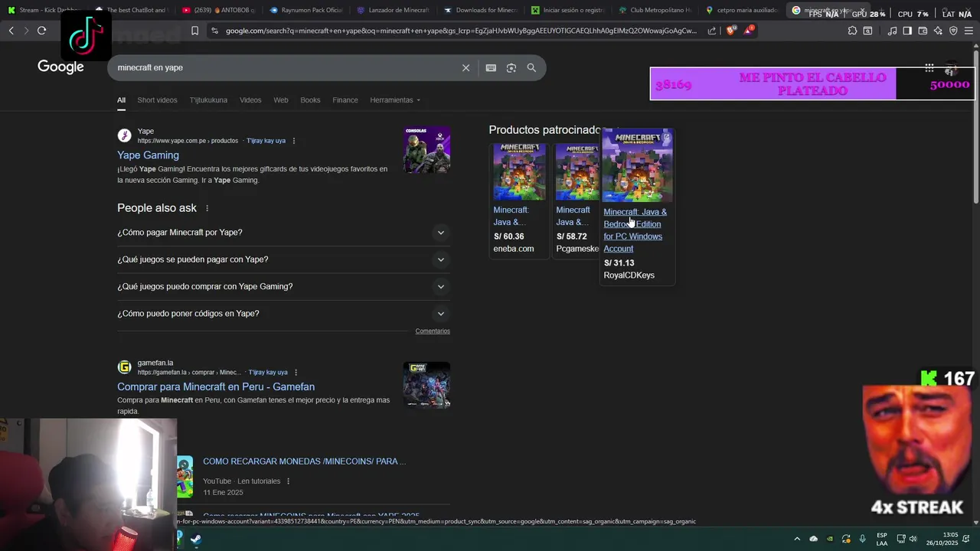The width and height of the screenshot is (980, 551).
Task: Go back to the previous page
Action: click(x=11, y=31)
